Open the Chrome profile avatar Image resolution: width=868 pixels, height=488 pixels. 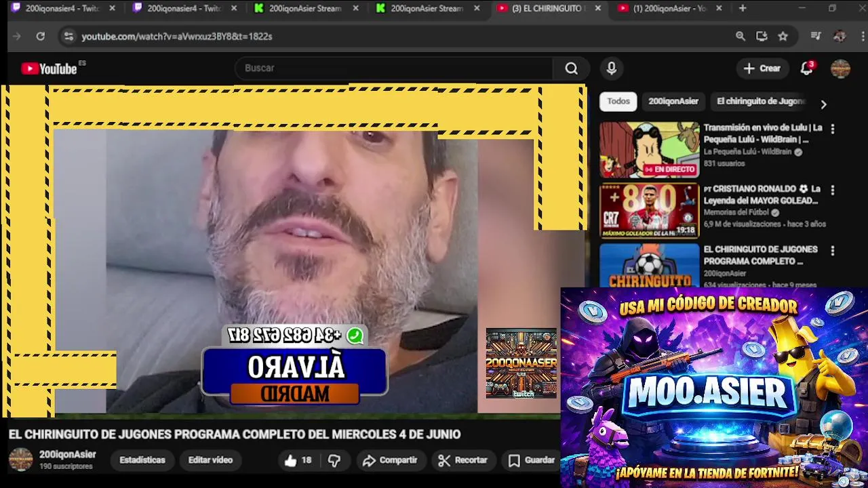point(840,37)
